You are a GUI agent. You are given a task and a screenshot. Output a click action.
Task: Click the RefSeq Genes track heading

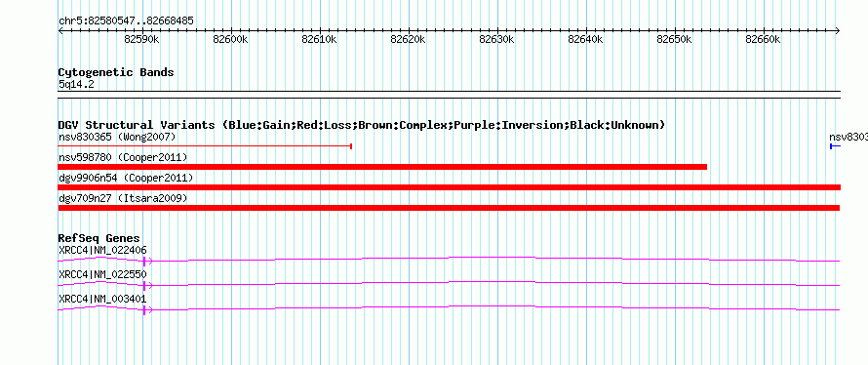click(99, 239)
